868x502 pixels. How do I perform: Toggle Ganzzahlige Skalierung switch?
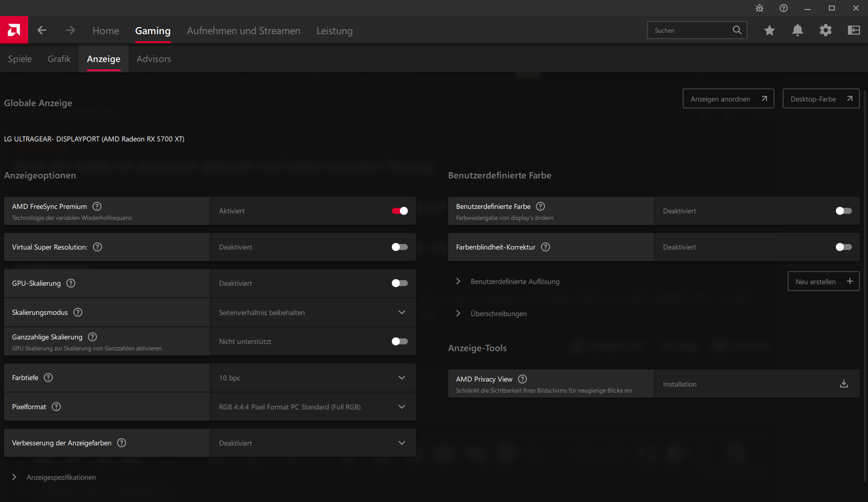[400, 341]
